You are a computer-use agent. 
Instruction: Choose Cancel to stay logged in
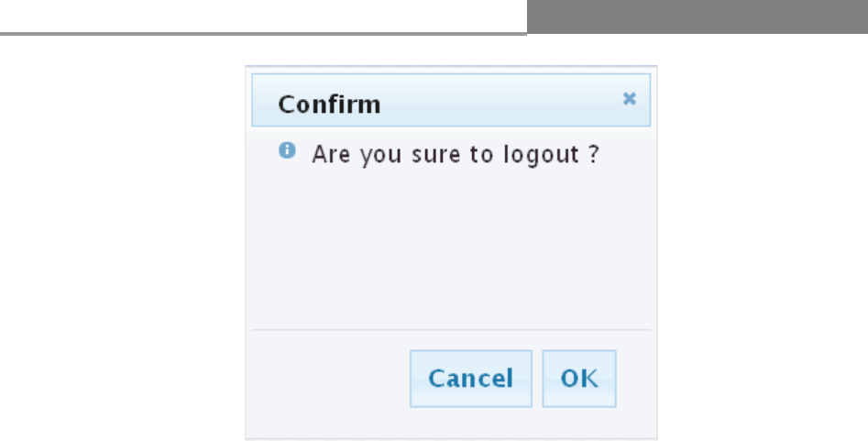point(470,379)
